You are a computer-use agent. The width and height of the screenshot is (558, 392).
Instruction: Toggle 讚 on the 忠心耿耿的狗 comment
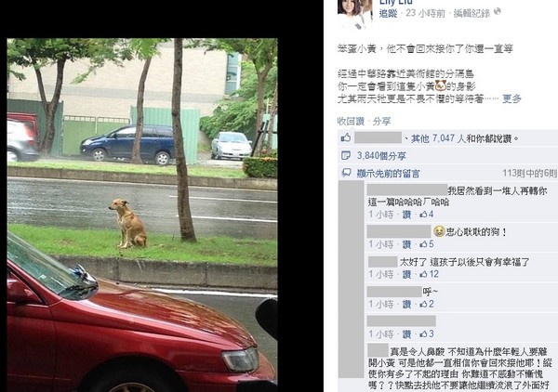coord(406,244)
